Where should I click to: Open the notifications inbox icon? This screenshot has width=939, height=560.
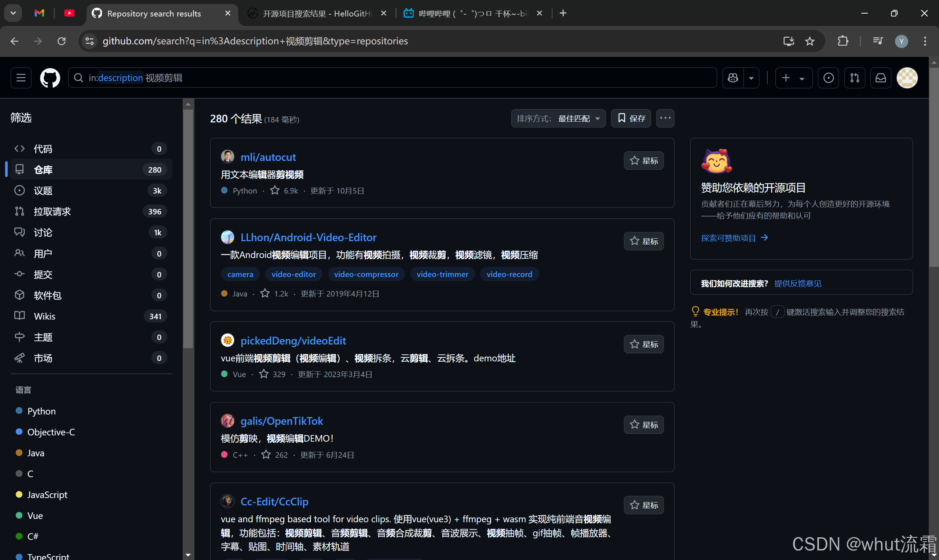point(880,78)
